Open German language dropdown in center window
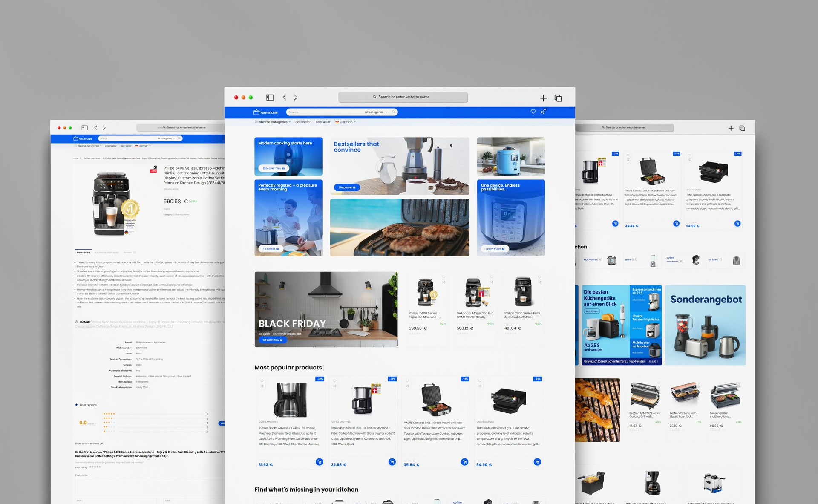Image resolution: width=818 pixels, height=504 pixels. click(x=346, y=122)
